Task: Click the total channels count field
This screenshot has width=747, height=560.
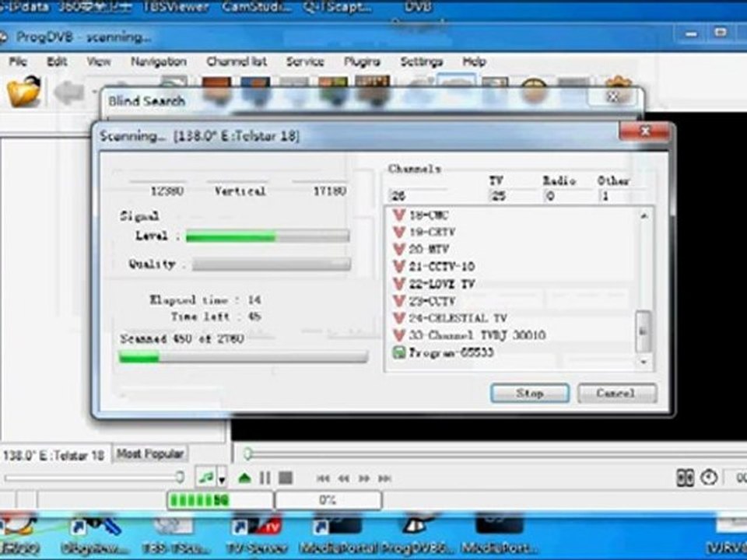Action: point(419,196)
